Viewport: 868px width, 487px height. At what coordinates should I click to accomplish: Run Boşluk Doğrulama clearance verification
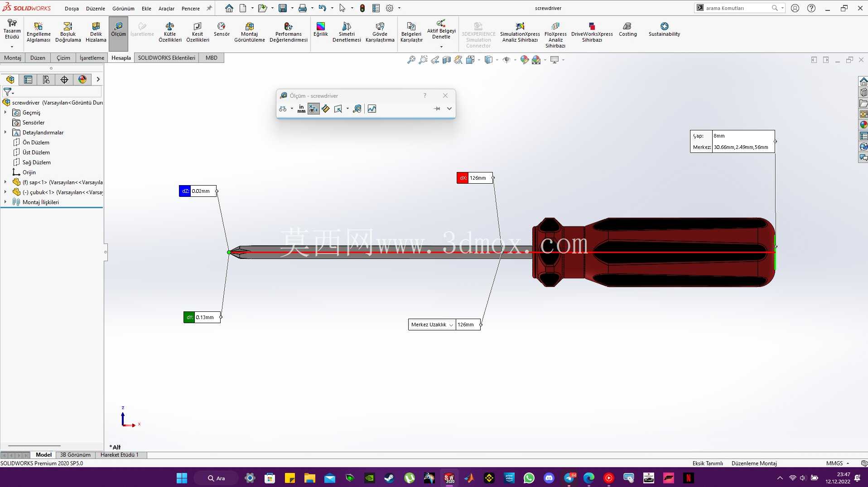68,32
